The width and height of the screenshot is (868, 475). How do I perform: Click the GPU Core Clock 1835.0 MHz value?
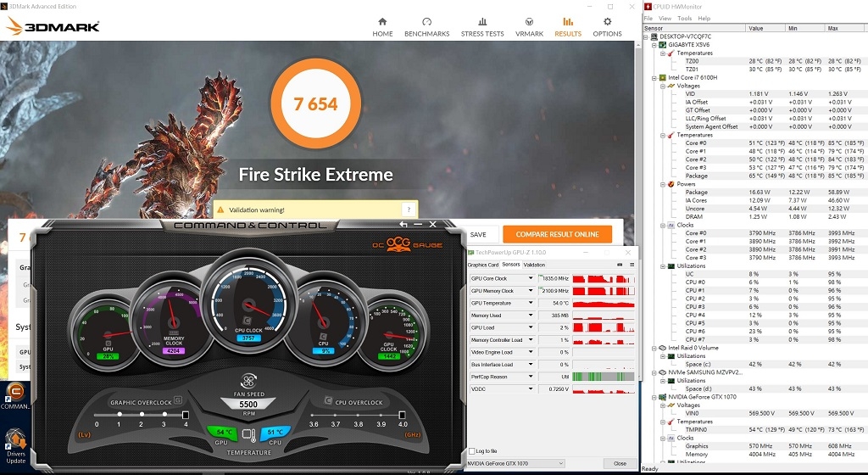click(x=554, y=278)
